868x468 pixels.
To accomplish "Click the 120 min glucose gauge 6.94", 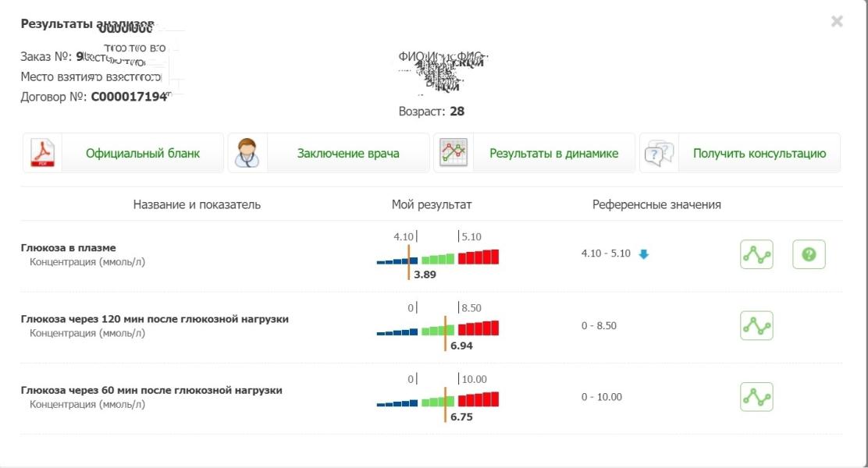I will 437,326.
